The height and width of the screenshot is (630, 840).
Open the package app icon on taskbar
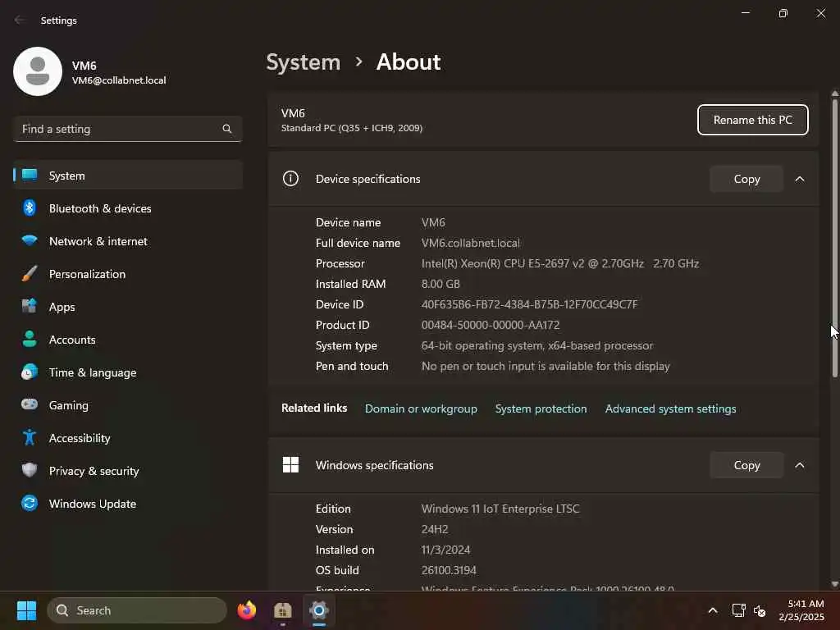(282, 610)
